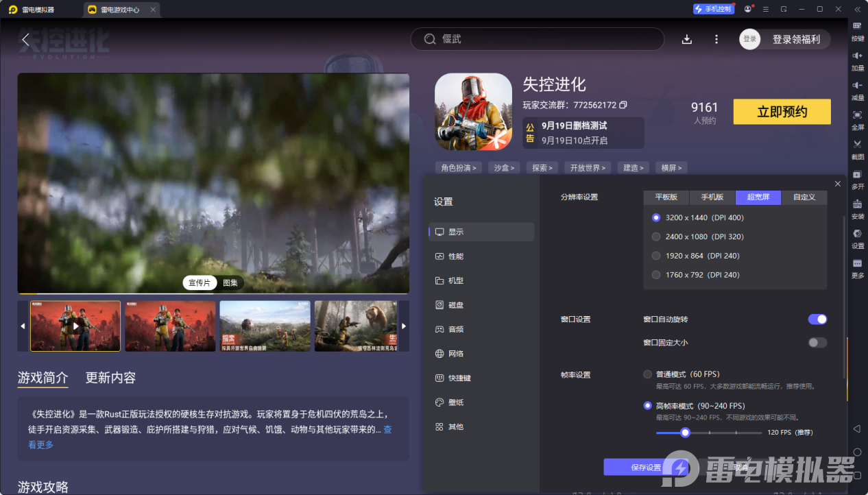Image resolution: width=868 pixels, height=495 pixels.
Task: Open the 性能 settings section
Action: pos(455,256)
